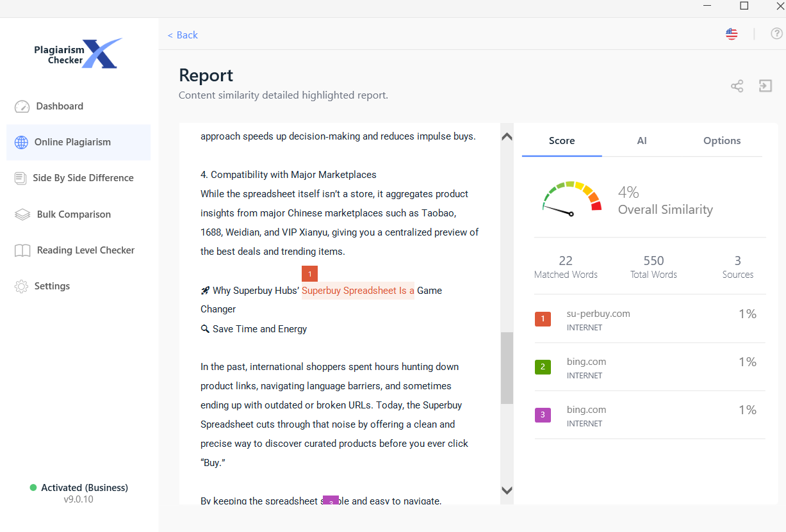Switch to the AI tab
This screenshot has width=786, height=532.
tap(642, 141)
